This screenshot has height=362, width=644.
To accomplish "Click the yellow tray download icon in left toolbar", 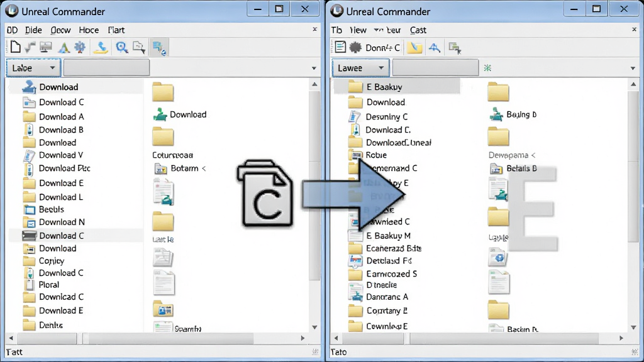I will tap(101, 47).
